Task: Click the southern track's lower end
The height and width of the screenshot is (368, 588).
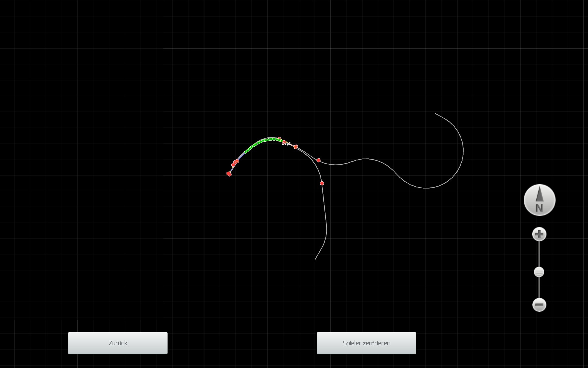Action: pos(315,260)
